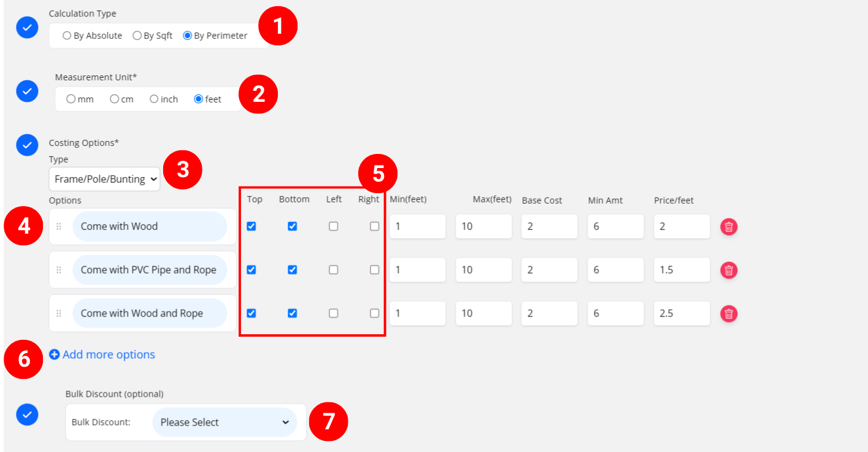
Task: Delete the Come with Wood option row
Action: pos(729,227)
